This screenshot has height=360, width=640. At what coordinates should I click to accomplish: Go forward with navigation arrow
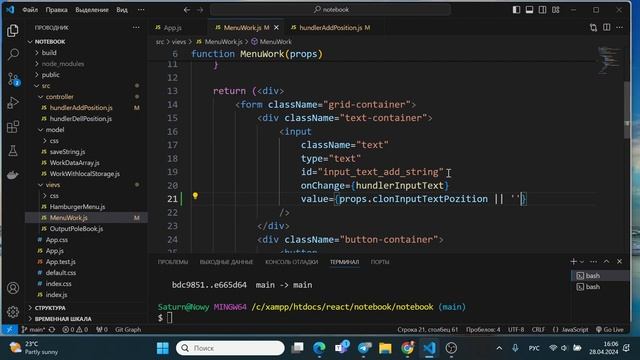click(x=200, y=9)
